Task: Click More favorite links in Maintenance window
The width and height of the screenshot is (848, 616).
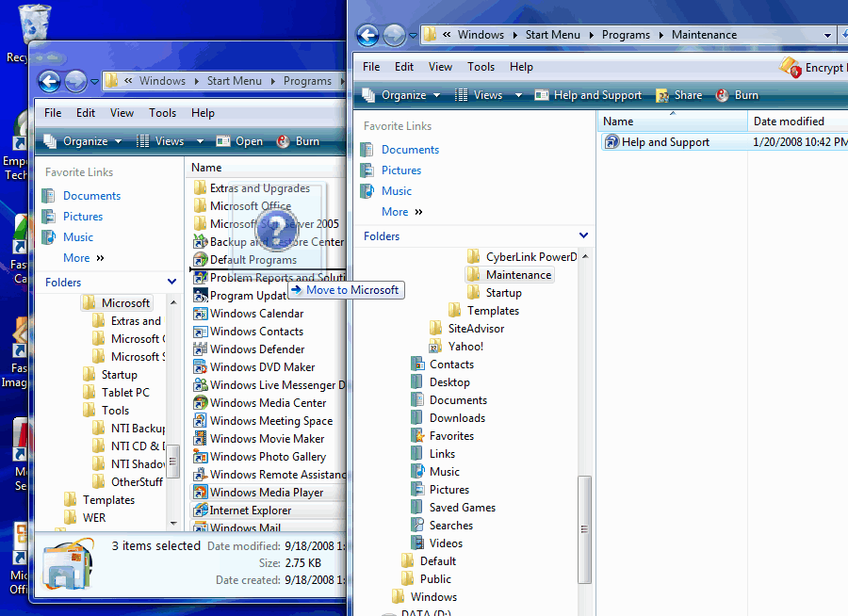Action: (401, 212)
